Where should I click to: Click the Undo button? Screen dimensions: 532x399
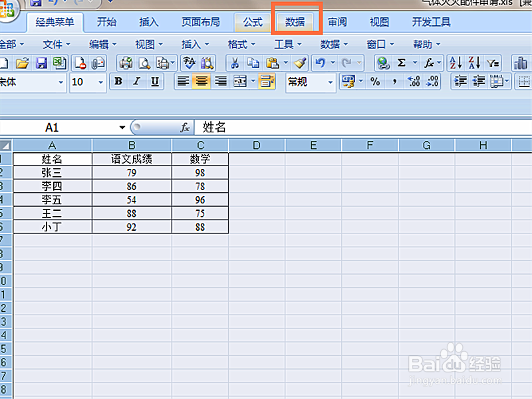coord(320,64)
